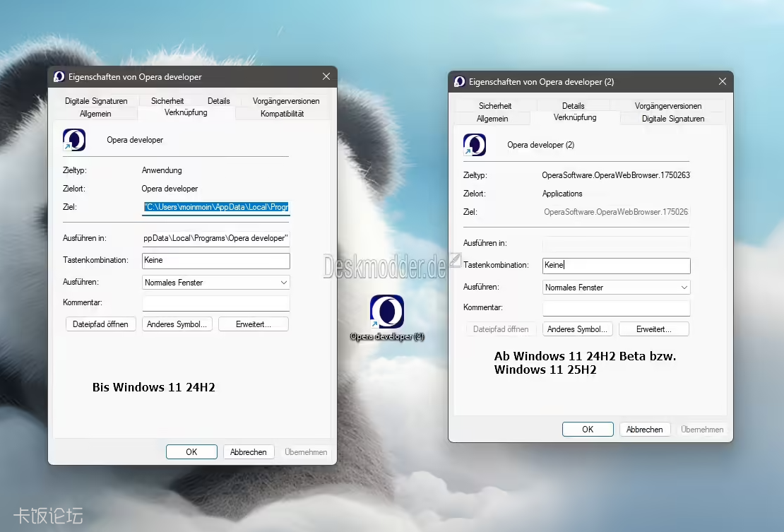The width and height of the screenshot is (784, 532).
Task: Click Abbrechen in the left properties dialog
Action: point(249,451)
